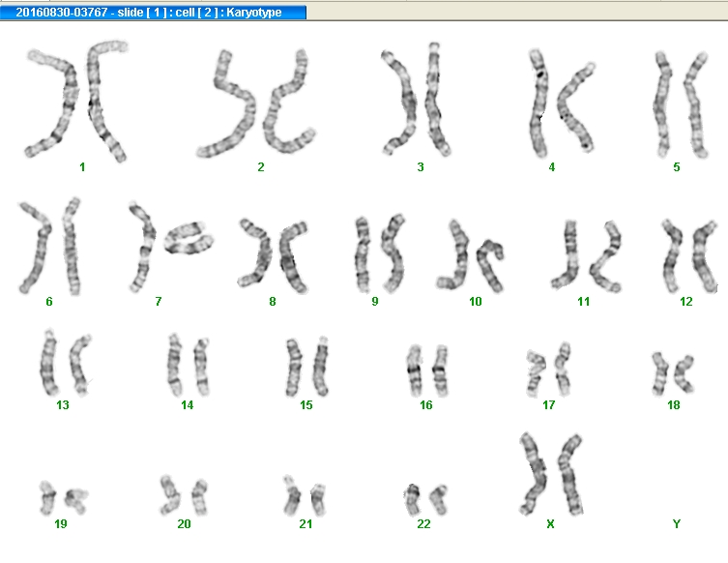Click chromosome label 4
Viewport: 728px width, 563px height.
tap(552, 167)
